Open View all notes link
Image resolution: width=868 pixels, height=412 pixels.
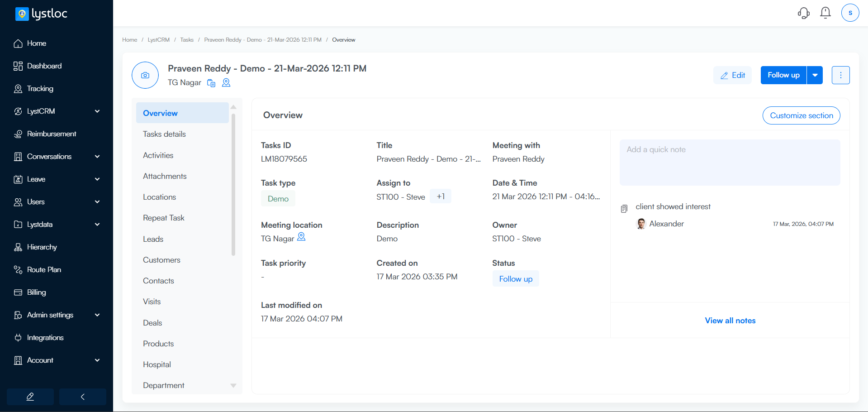(x=730, y=321)
